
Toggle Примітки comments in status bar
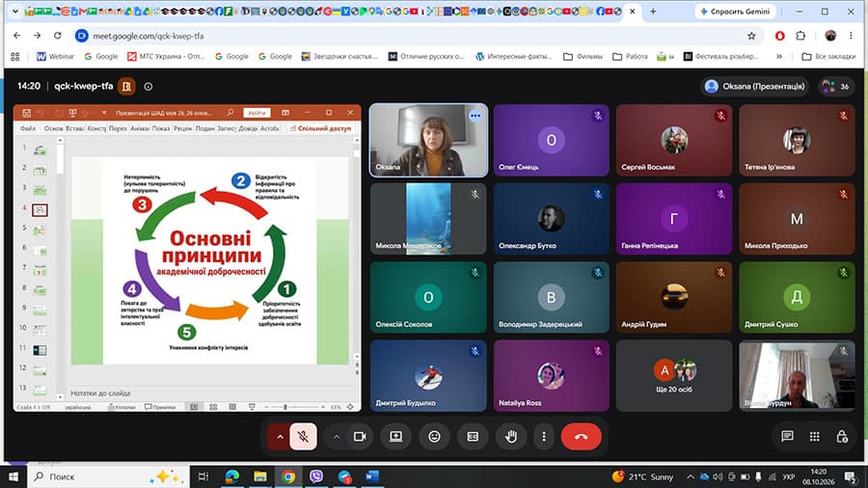[x=160, y=407]
